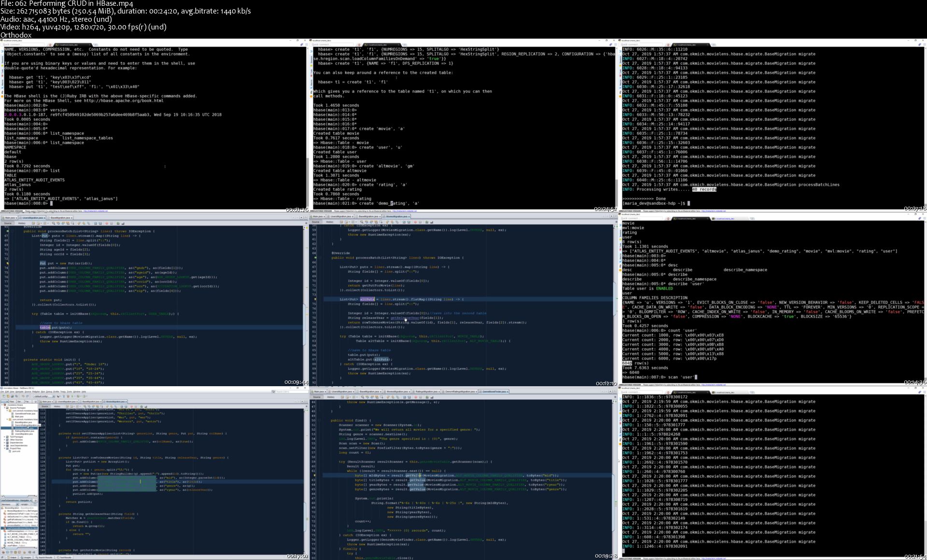Open the Output panel button at bottom

pyautogui.click(x=13, y=558)
